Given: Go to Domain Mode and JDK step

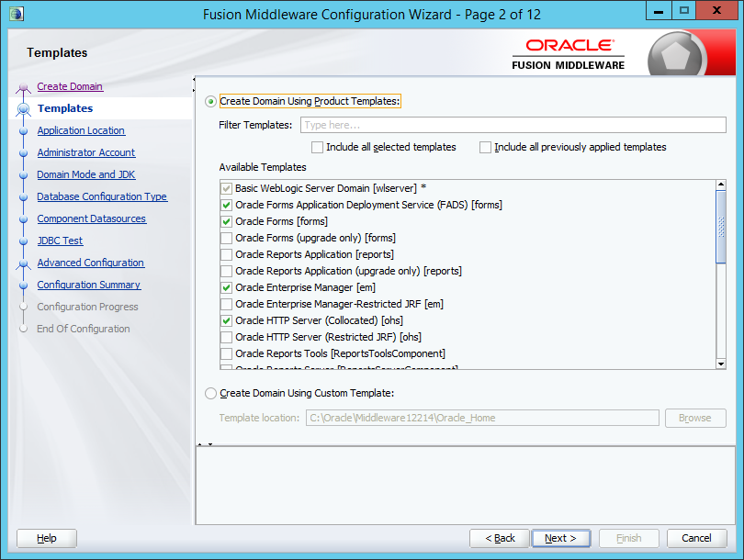Looking at the screenshot, I should (86, 175).
